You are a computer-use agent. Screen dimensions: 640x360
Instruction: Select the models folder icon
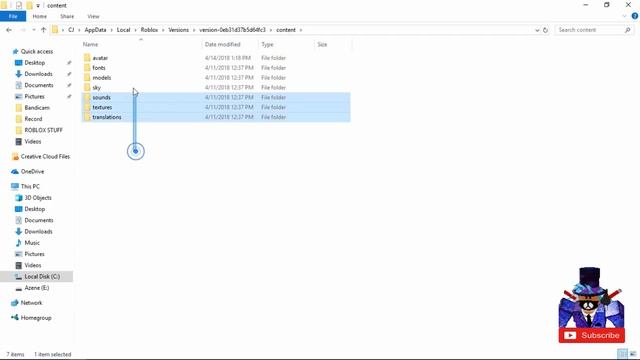pyautogui.click(x=87, y=77)
